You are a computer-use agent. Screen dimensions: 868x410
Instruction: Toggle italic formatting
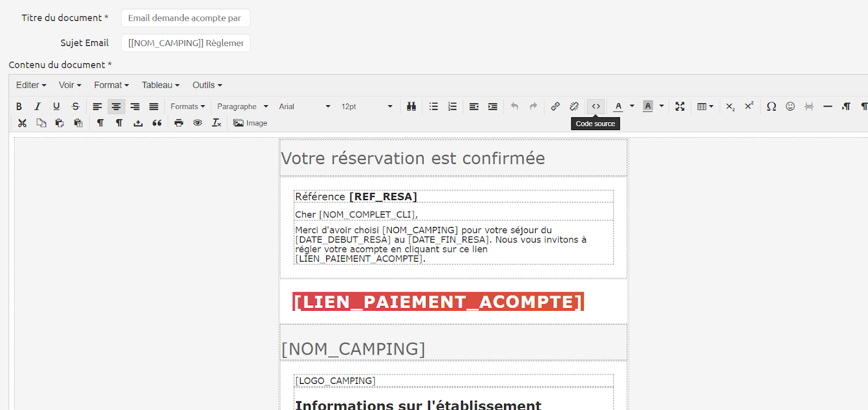37,106
